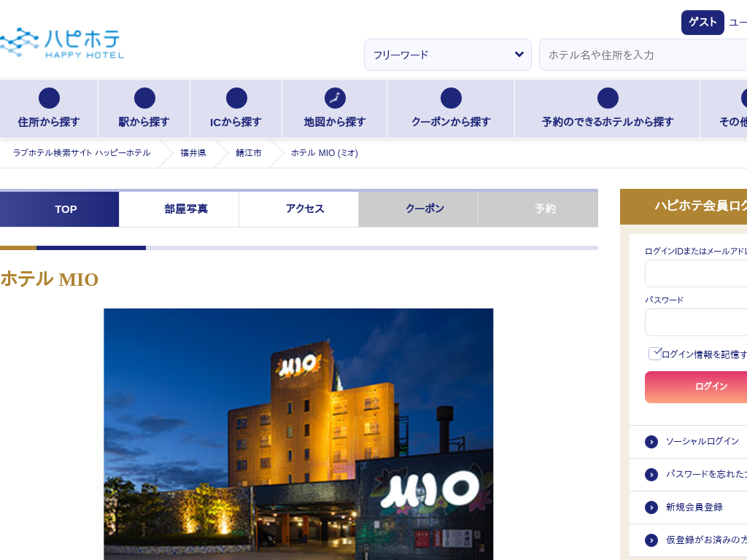Image resolution: width=747 pixels, height=560 pixels.
Task: Click the circle icon above クーポンから探す
Action: [451, 98]
